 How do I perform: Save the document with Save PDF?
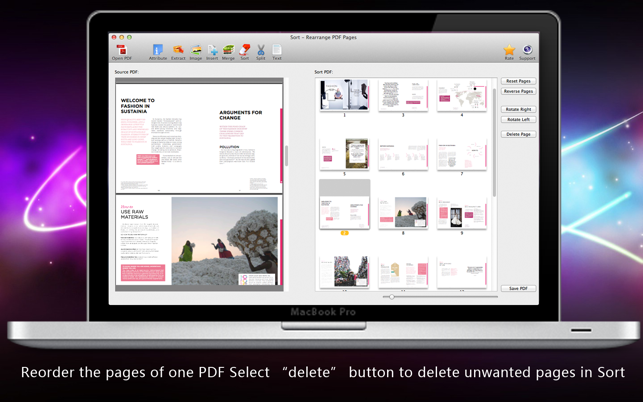518,288
